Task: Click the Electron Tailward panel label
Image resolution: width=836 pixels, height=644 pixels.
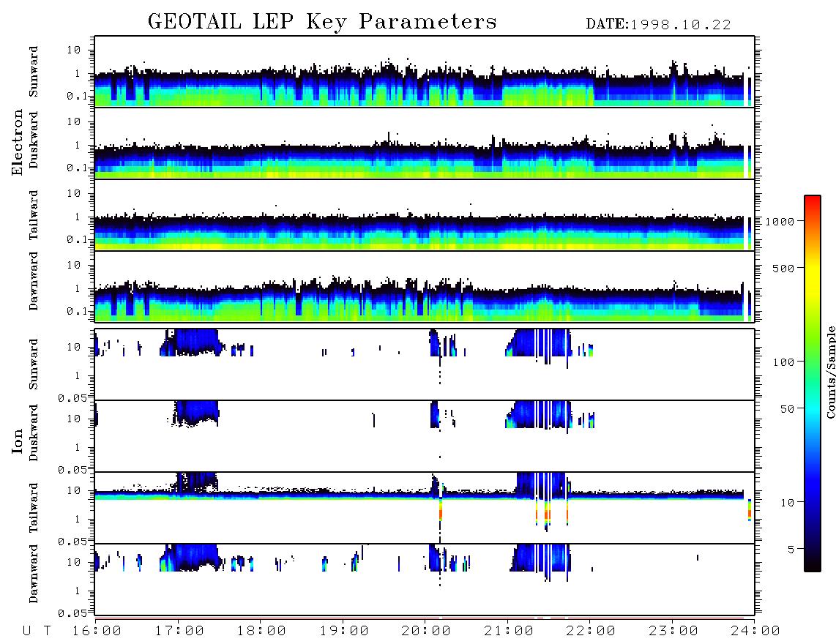Action: point(34,215)
